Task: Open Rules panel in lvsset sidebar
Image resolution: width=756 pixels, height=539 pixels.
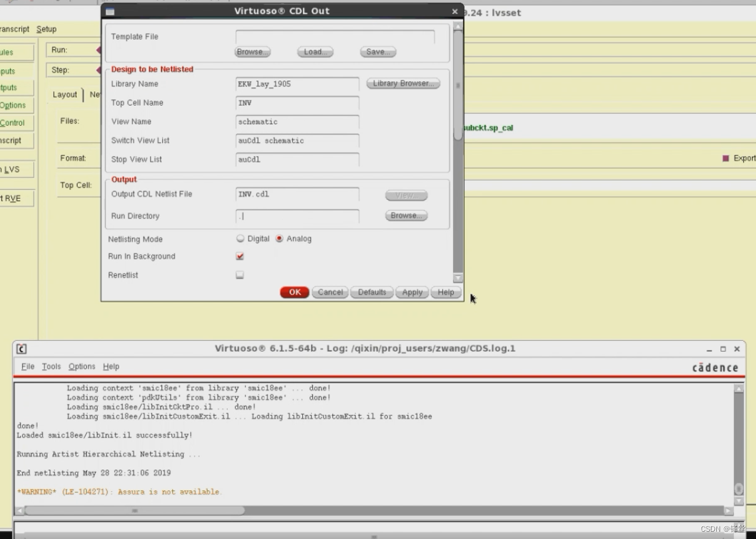Action: [x=17, y=52]
